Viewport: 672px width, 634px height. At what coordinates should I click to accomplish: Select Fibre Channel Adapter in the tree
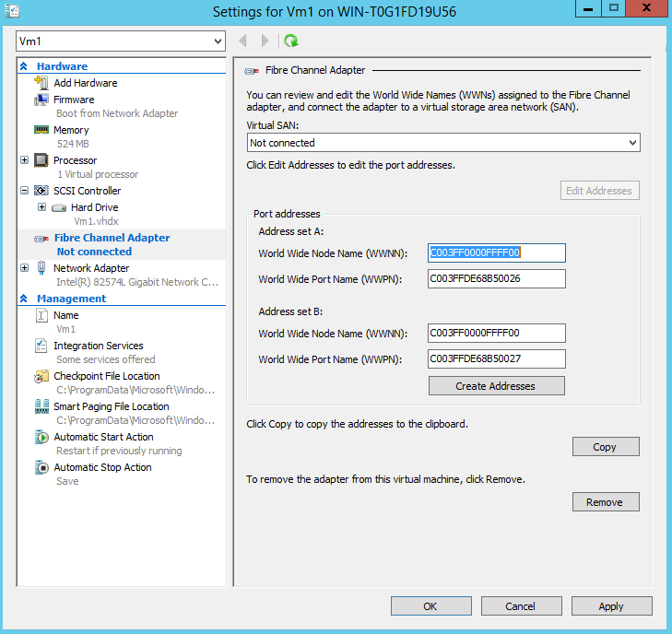pyautogui.click(x=112, y=238)
